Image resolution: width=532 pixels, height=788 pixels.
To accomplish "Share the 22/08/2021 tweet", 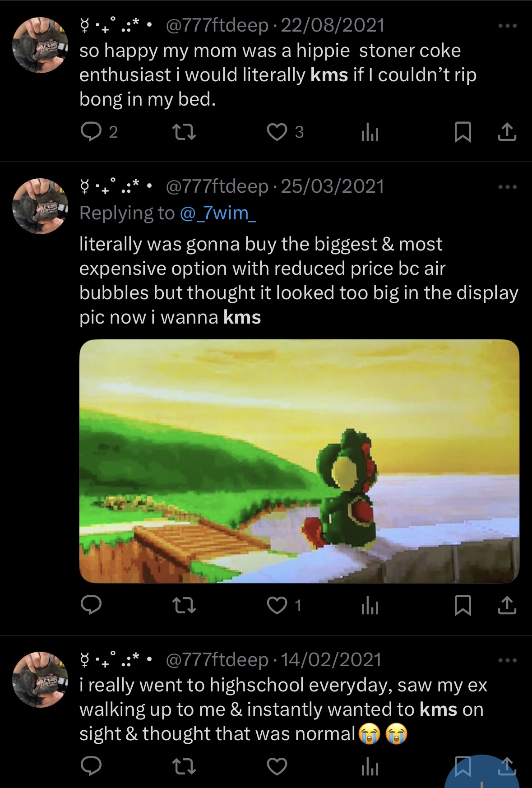I will click(x=507, y=132).
